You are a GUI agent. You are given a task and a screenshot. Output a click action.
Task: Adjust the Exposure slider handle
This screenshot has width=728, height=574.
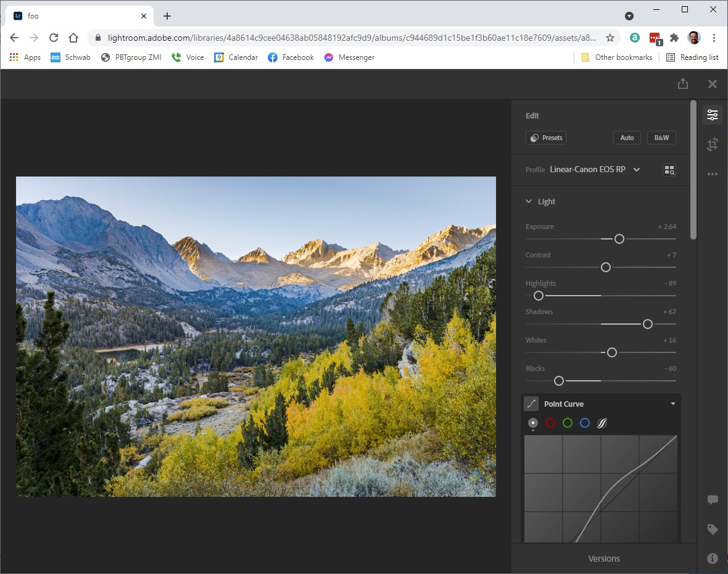click(x=619, y=239)
